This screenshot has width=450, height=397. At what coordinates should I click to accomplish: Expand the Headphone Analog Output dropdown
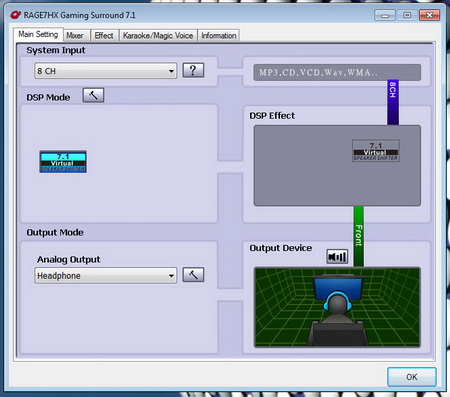(106, 275)
